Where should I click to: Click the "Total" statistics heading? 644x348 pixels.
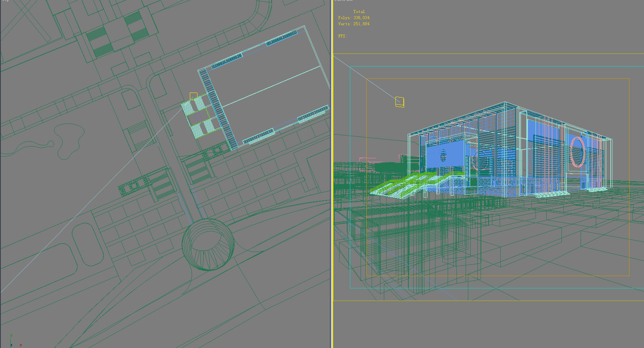pyautogui.click(x=359, y=12)
